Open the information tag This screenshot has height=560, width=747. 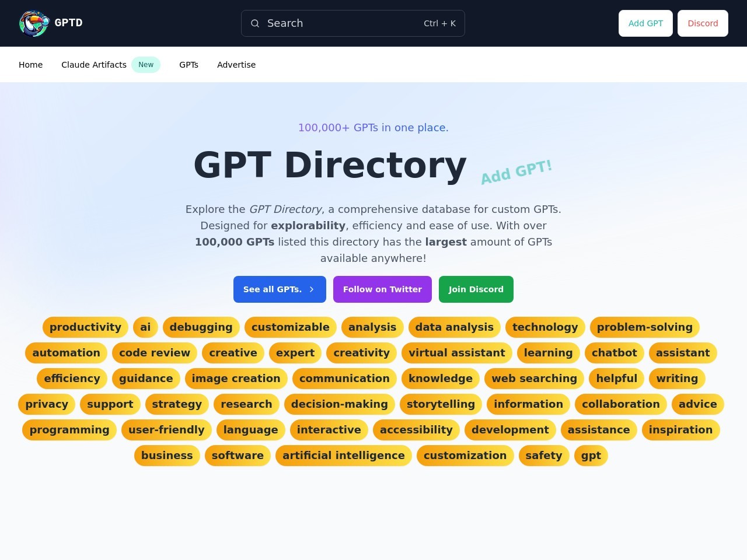(528, 404)
